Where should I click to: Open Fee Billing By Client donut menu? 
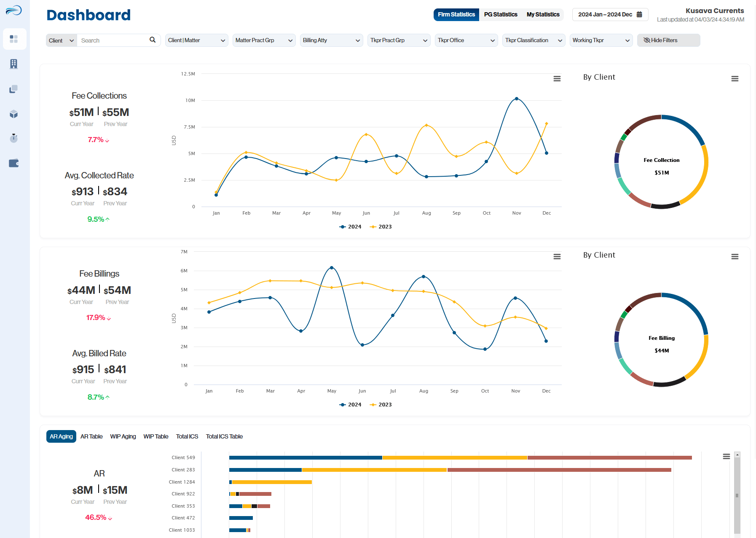click(735, 257)
